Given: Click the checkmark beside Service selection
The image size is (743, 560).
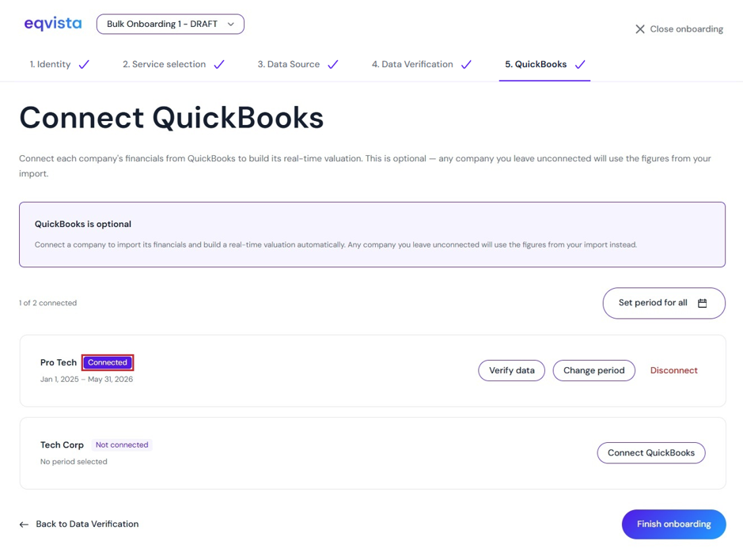Looking at the screenshot, I should pos(219,64).
